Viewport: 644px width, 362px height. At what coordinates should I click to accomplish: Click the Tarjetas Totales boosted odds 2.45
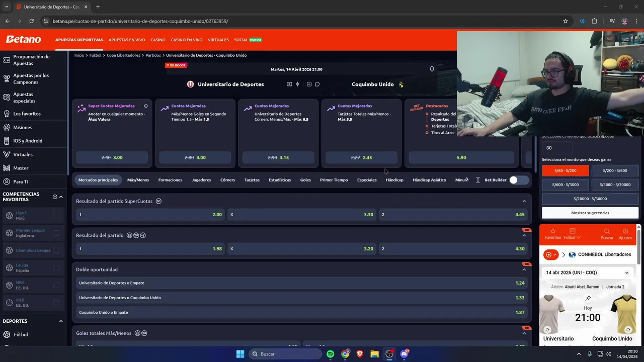[362, 158]
